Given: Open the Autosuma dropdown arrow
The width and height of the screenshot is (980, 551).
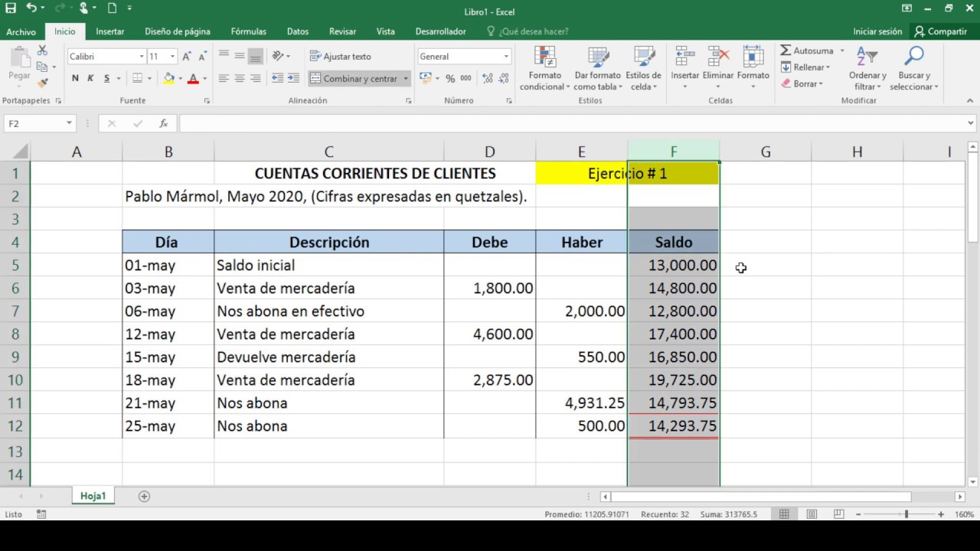Looking at the screenshot, I should (x=842, y=51).
